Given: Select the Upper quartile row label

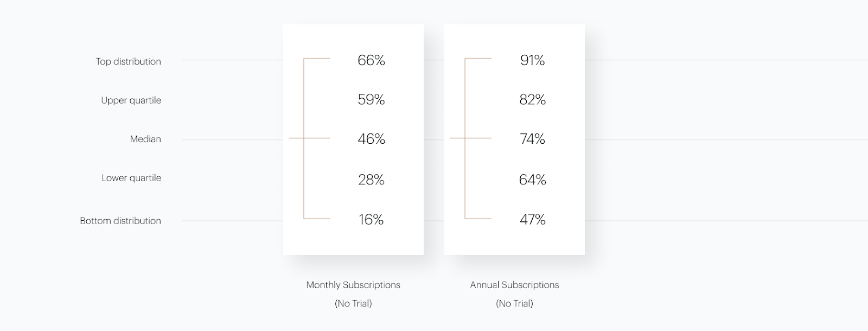Looking at the screenshot, I should [x=131, y=100].
